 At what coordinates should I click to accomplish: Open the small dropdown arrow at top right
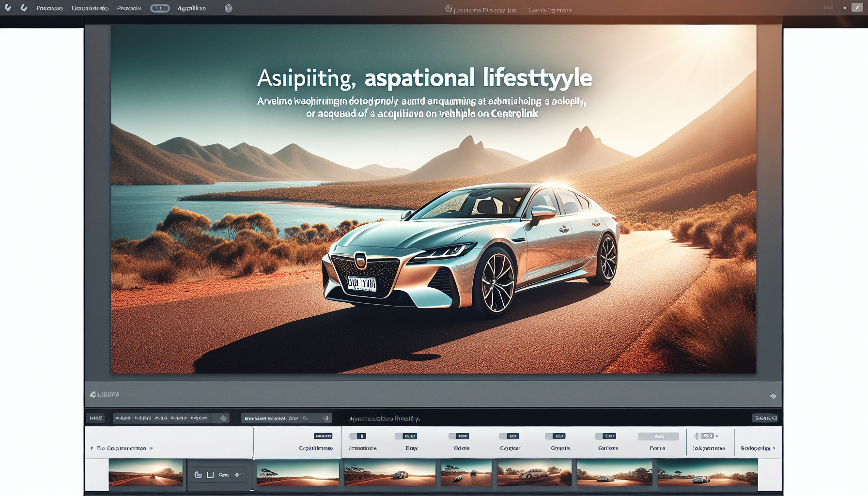pos(845,8)
